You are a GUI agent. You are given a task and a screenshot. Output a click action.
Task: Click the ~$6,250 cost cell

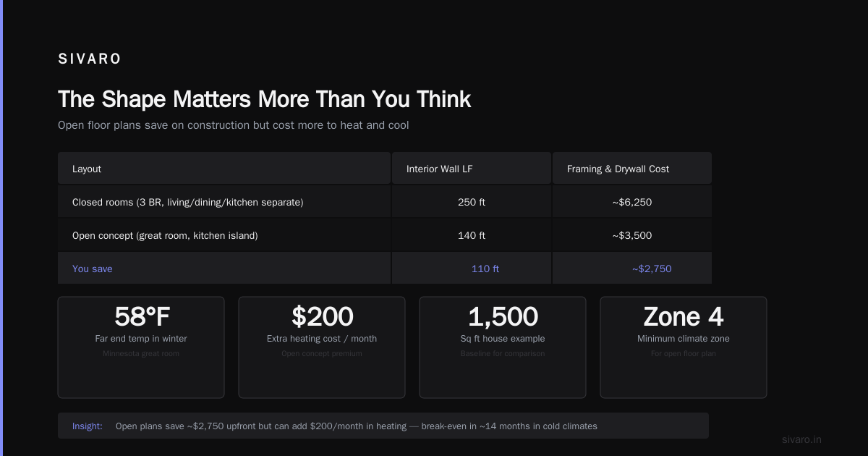tap(632, 202)
